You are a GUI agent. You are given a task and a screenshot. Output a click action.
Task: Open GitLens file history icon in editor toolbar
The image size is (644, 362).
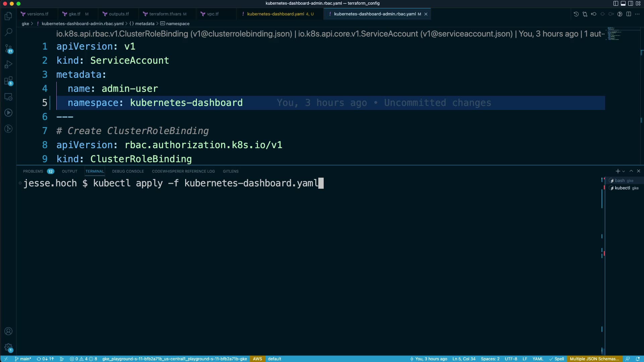[576, 14]
